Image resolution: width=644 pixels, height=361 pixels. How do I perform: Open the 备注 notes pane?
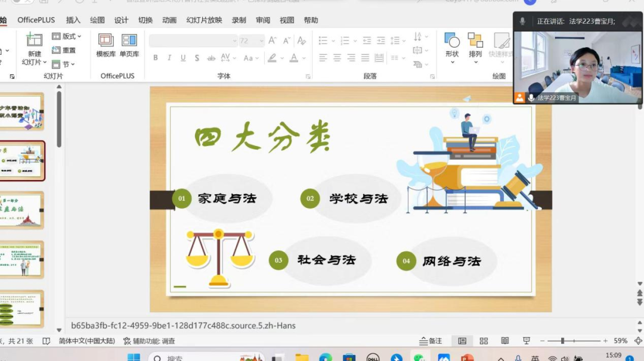click(431, 341)
